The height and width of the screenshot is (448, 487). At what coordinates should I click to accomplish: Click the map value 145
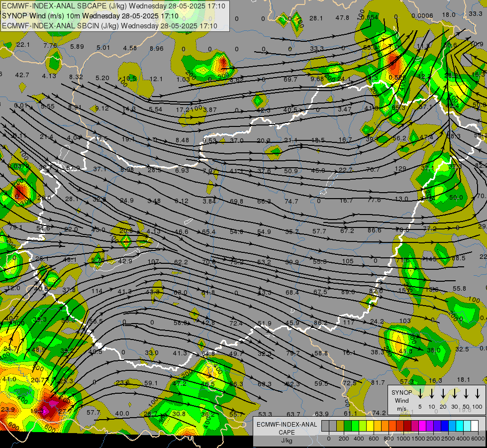pos(431,259)
